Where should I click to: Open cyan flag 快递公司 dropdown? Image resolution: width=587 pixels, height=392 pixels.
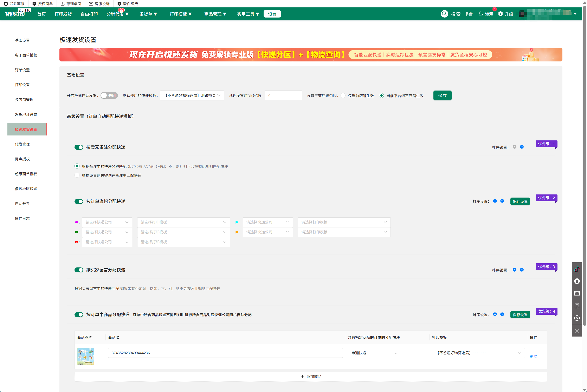(268, 222)
